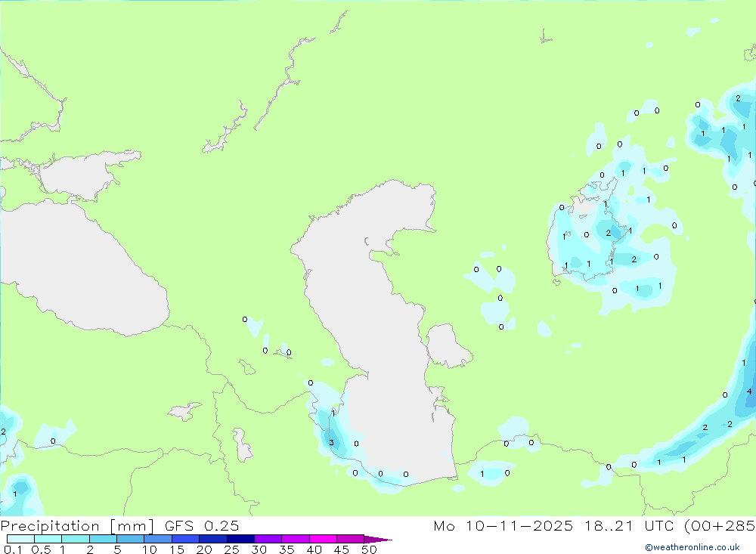756x554 pixels.
Task: Click the '50' legend scale value
Action: (x=369, y=549)
